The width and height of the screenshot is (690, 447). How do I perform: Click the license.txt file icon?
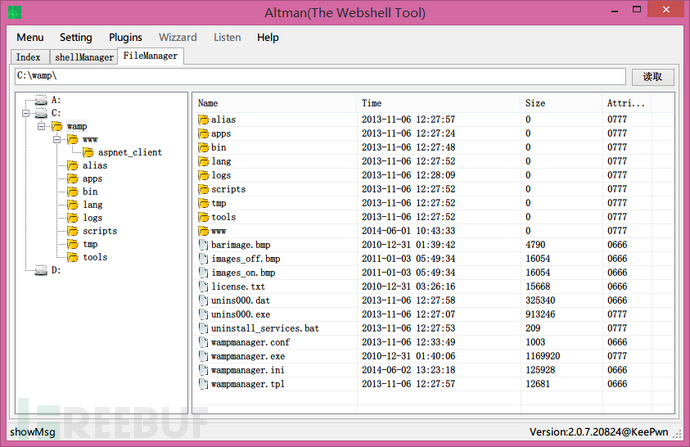(203, 287)
